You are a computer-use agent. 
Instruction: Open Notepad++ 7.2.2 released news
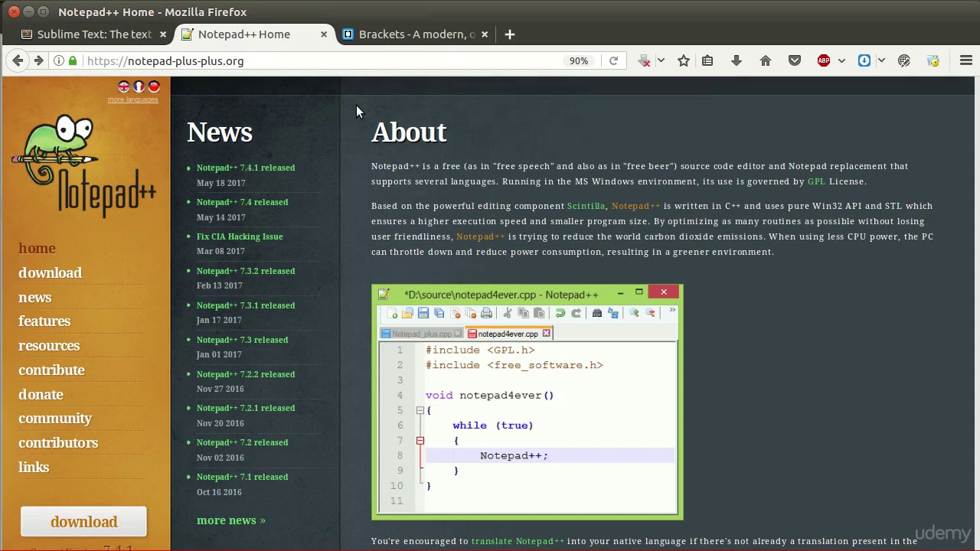point(246,374)
